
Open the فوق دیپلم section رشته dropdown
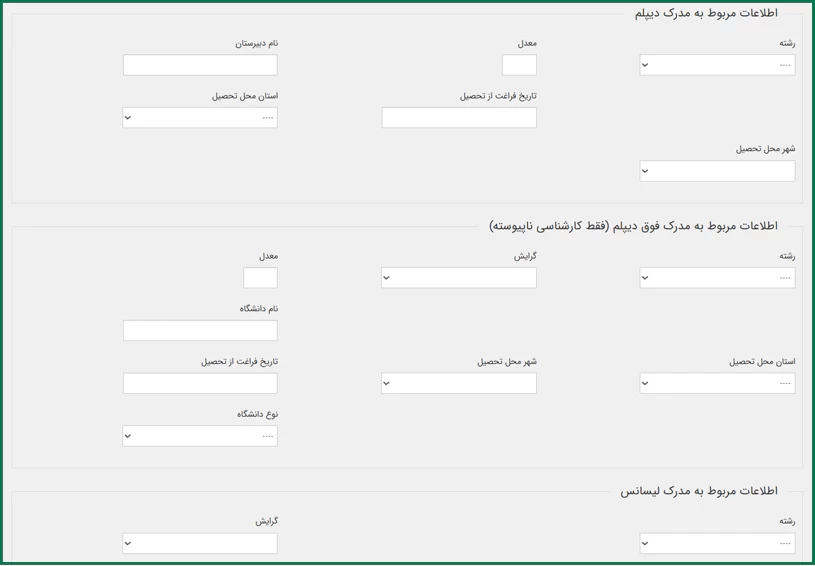tap(717, 278)
